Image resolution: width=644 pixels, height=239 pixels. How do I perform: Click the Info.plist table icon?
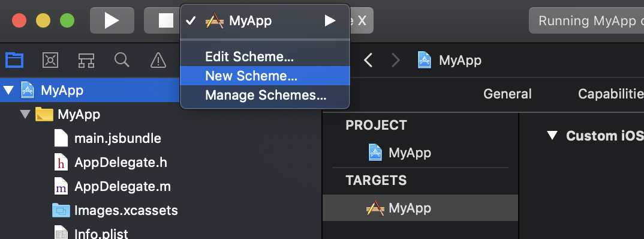click(x=61, y=233)
